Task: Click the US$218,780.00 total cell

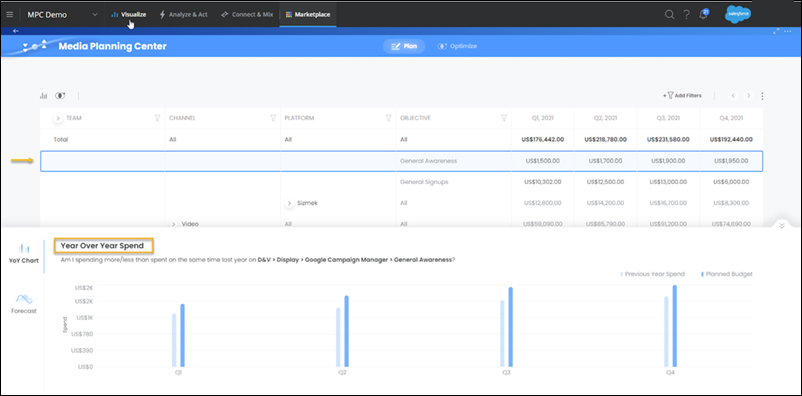Action: click(x=606, y=139)
